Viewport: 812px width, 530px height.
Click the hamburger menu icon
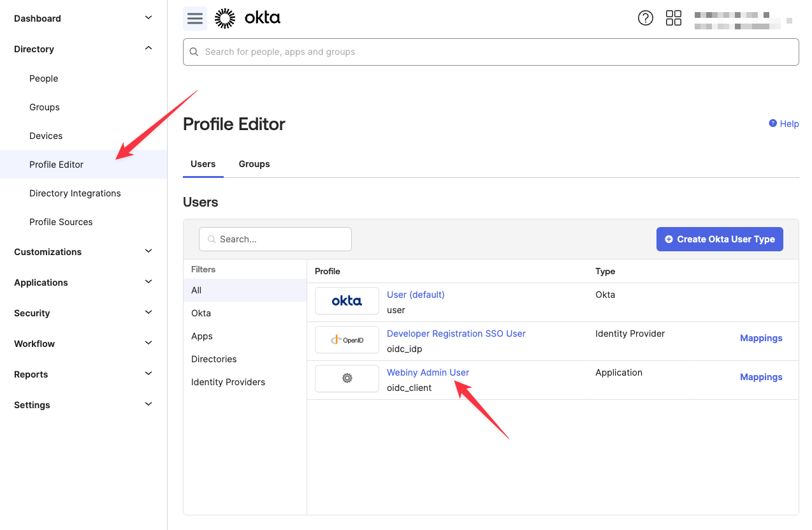coord(195,18)
